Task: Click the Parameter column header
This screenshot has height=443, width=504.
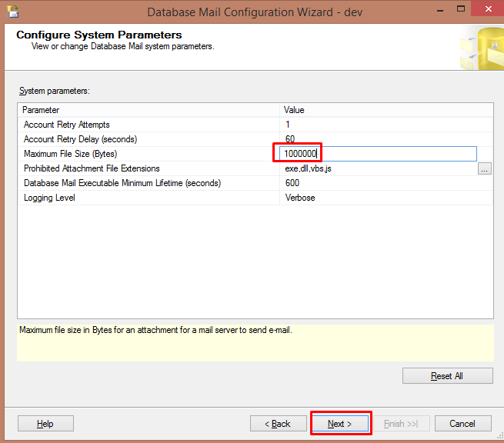Action: click(x=149, y=110)
